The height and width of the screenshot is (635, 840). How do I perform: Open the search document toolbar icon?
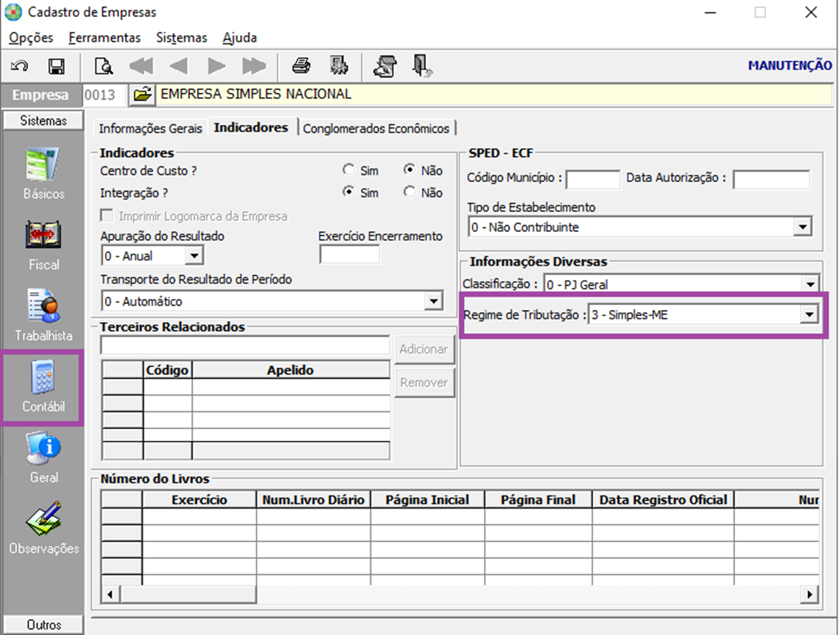pyautogui.click(x=103, y=66)
